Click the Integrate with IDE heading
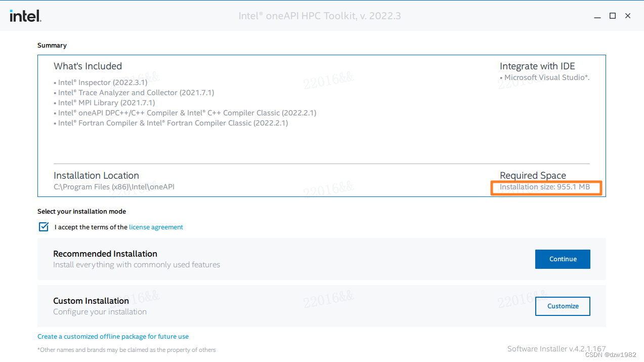Screen dimensions: 644x362 coord(537,66)
